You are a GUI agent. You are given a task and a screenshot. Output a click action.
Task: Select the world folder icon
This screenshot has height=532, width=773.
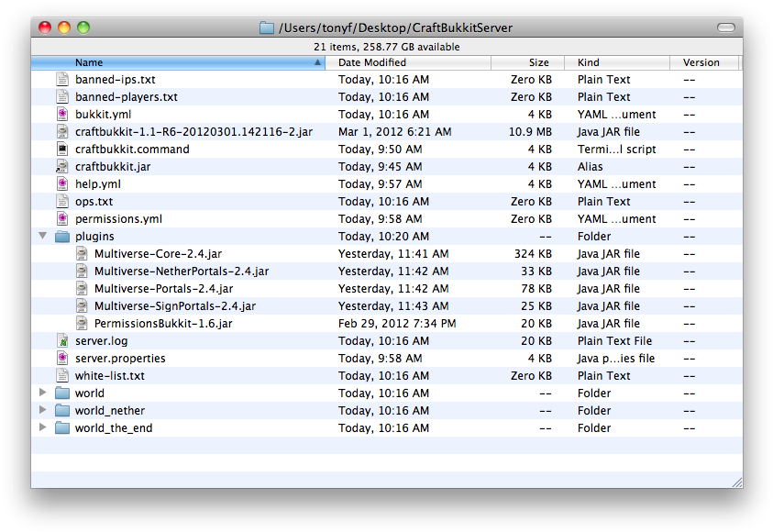[62, 393]
